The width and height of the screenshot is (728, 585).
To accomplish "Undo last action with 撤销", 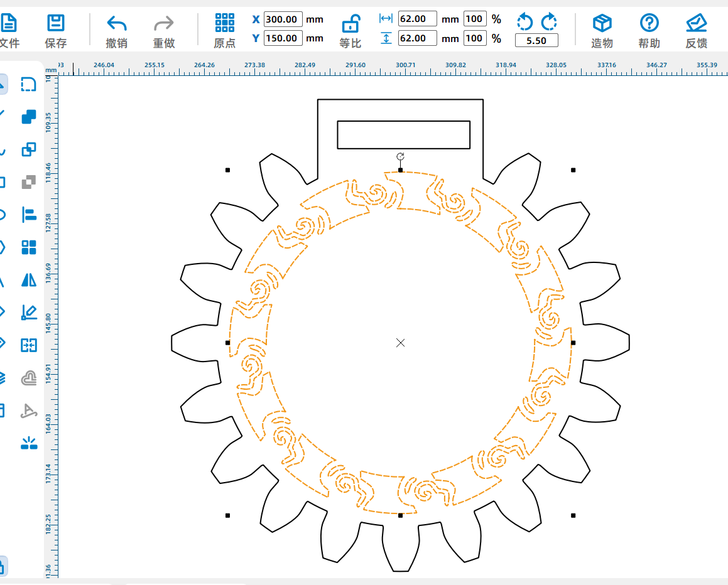I will point(116,31).
